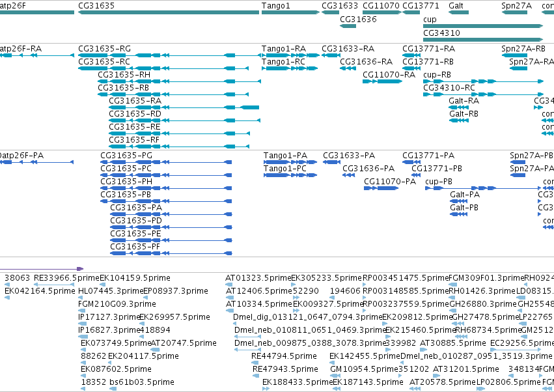554x392 pixels.
Task: Click the cup gene bar
Action: click(x=483, y=26)
